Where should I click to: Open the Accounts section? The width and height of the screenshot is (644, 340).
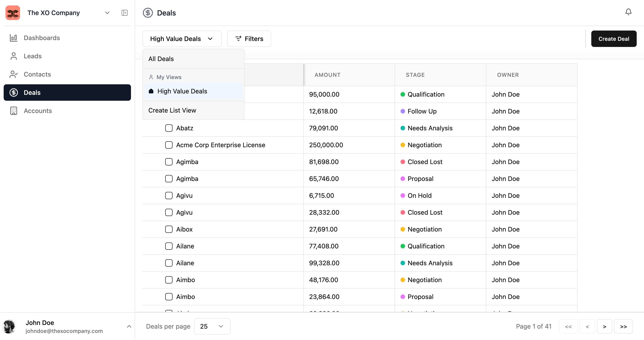coord(67,111)
